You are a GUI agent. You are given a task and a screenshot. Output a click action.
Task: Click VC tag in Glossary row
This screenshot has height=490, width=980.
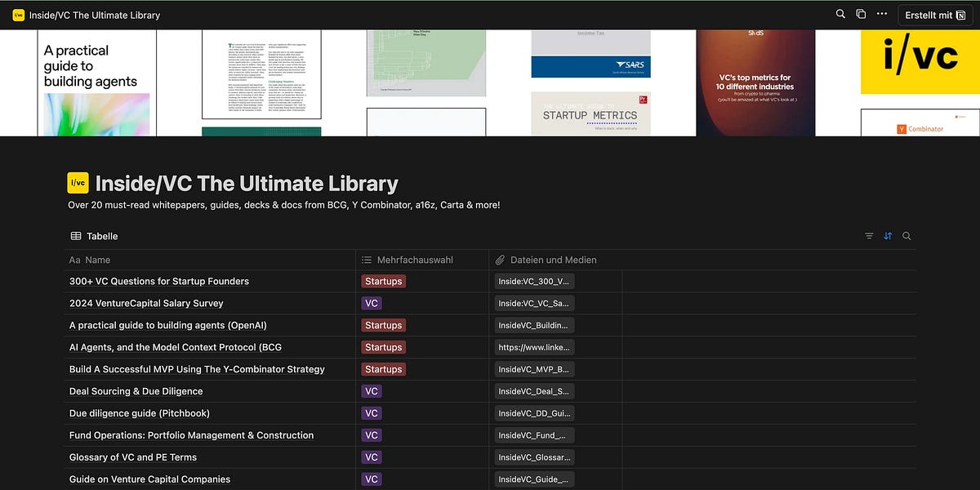pyautogui.click(x=372, y=457)
